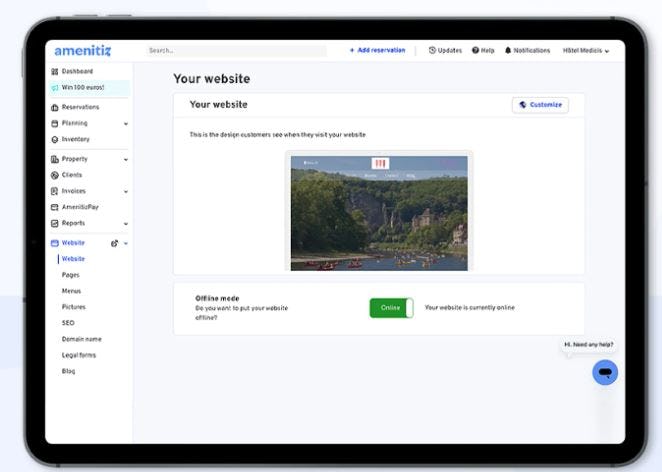This screenshot has width=662, height=472.
Task: Open the blue chat bubble widget
Action: pos(605,372)
